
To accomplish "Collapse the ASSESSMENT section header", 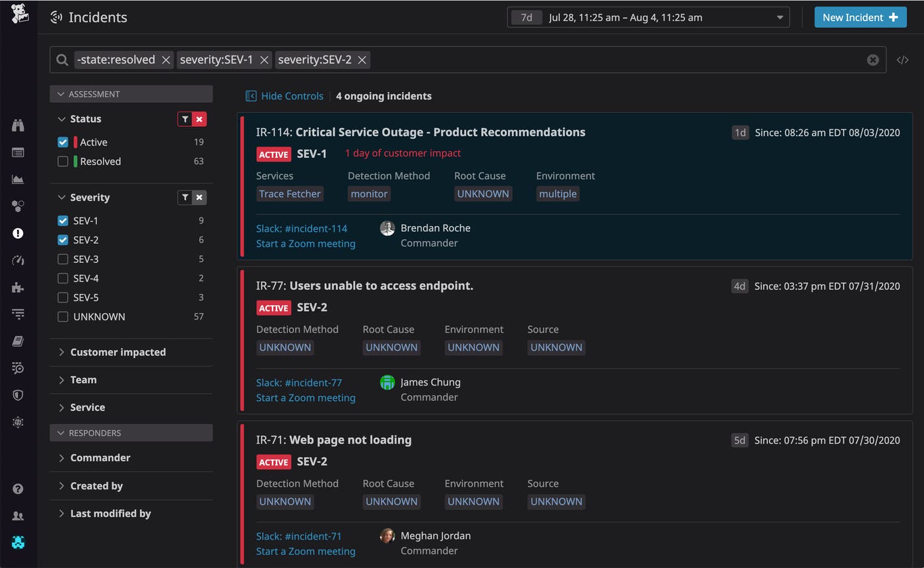I will tap(94, 94).
